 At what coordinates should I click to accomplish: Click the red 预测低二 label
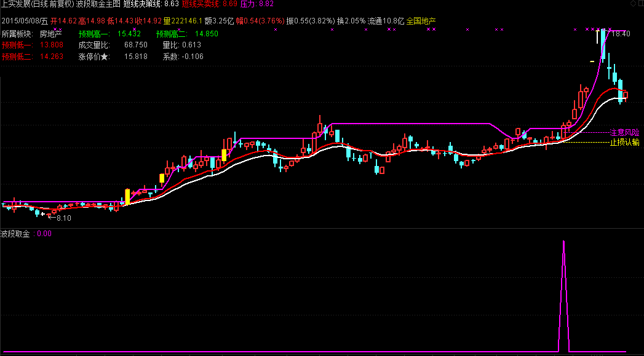coord(17,56)
